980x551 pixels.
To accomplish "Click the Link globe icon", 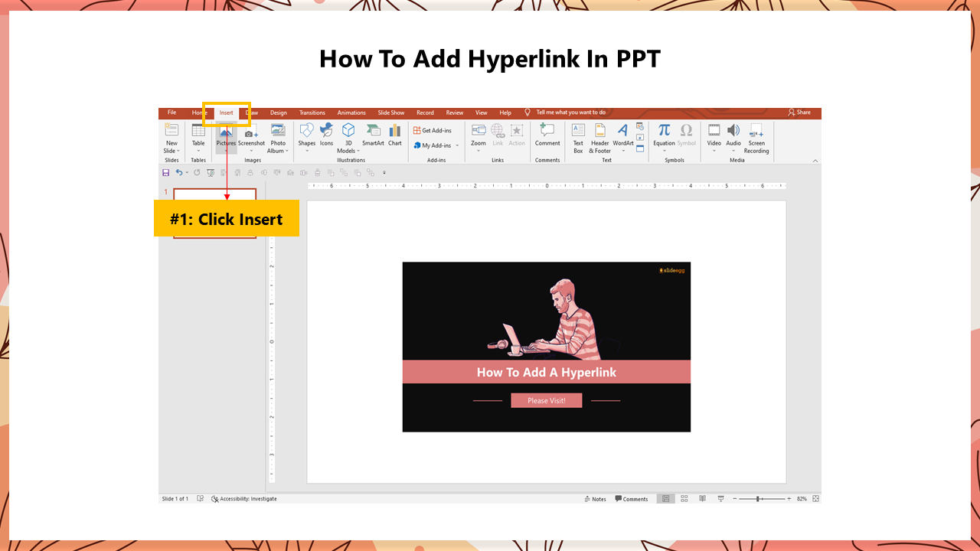I will pyautogui.click(x=498, y=130).
